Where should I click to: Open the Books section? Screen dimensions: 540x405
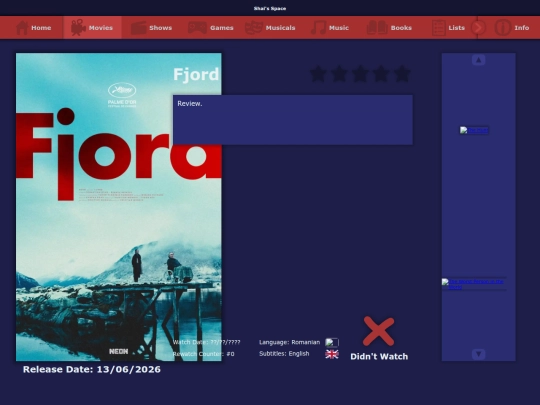point(389,28)
